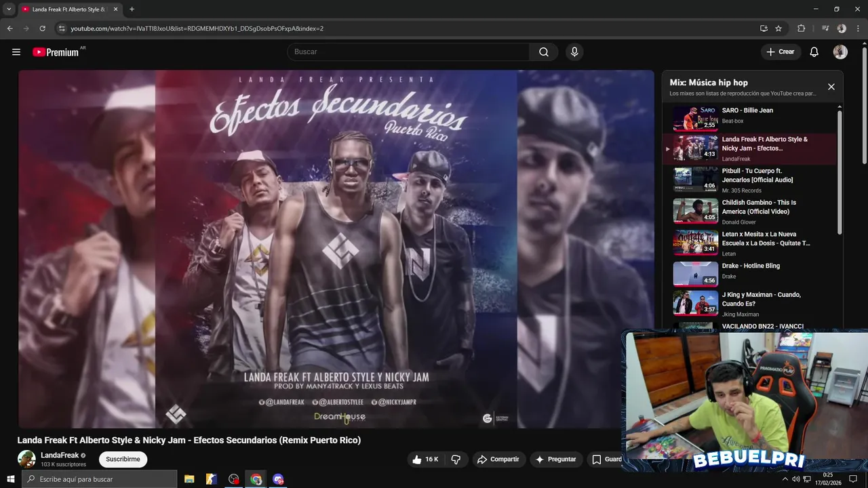Focus the Buscar search field
The width and height of the screenshot is (868, 488).
[408, 52]
